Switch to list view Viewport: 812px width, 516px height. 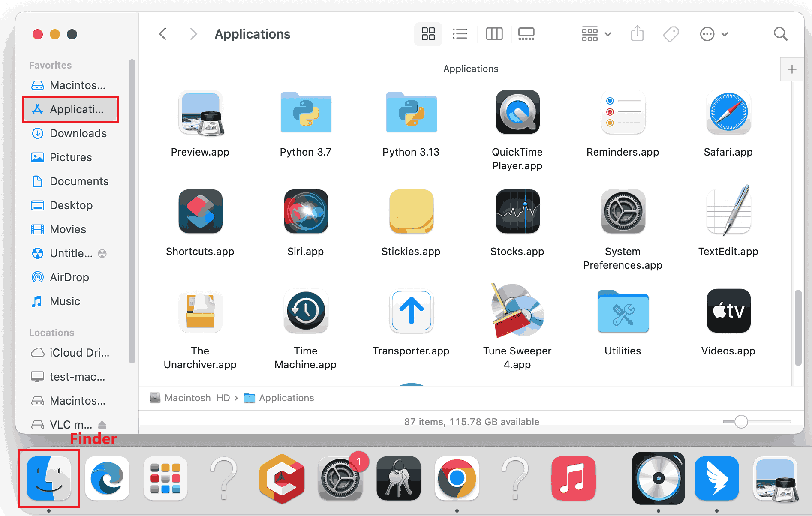(x=460, y=34)
